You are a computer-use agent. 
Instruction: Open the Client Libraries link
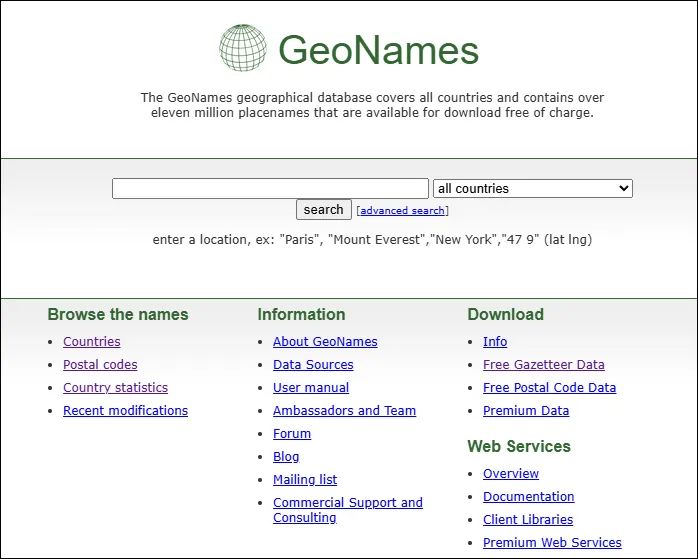click(x=528, y=519)
